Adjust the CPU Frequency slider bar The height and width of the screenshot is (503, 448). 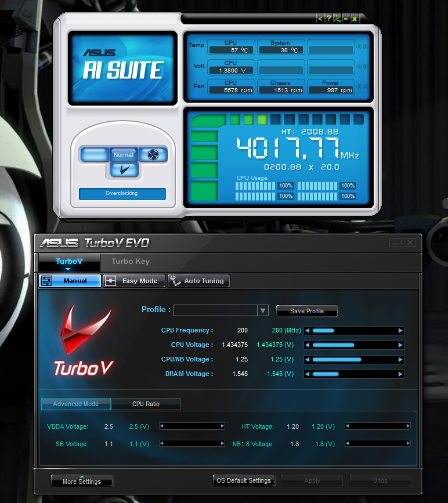tap(354, 331)
